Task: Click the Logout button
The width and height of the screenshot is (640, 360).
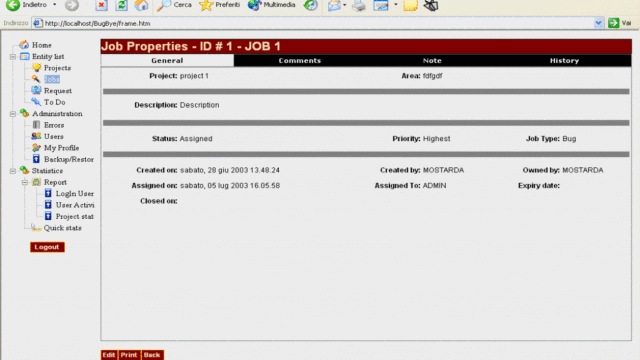Action: [47, 247]
